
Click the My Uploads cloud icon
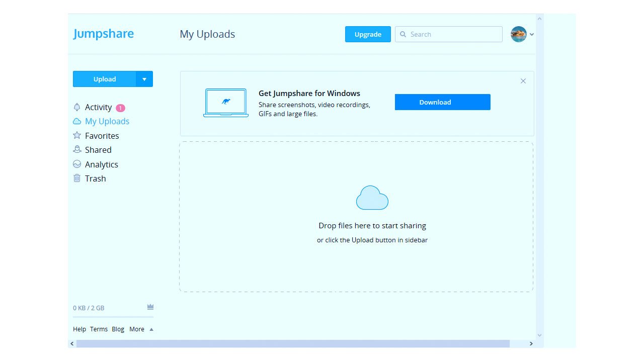(77, 121)
